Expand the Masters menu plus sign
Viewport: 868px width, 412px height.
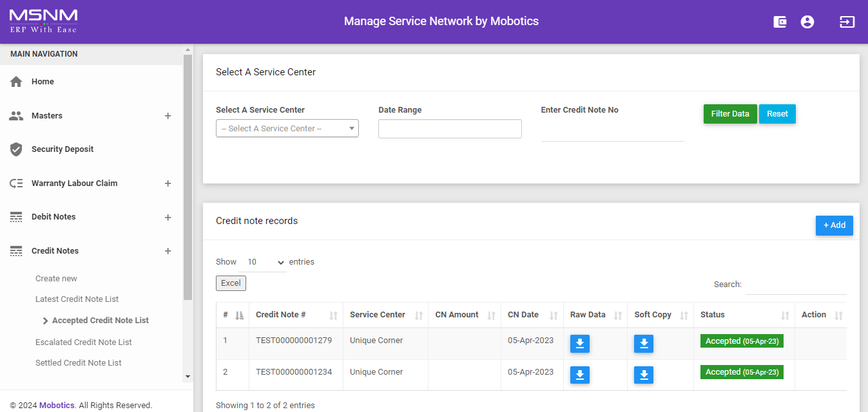coord(168,116)
